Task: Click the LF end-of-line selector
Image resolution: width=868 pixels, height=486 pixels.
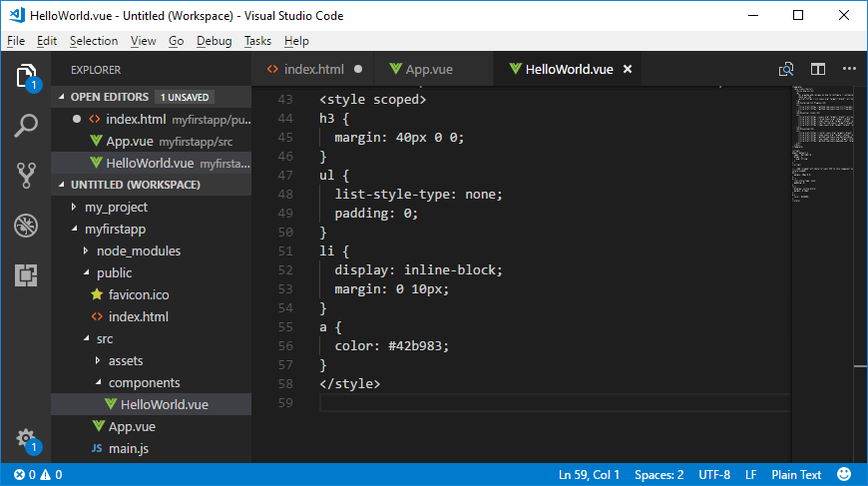Action: click(750, 474)
